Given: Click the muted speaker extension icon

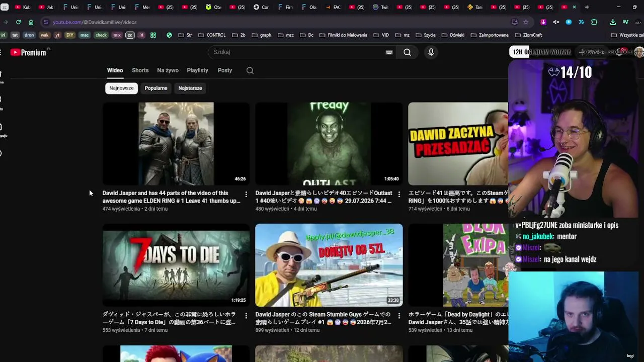Looking at the screenshot, I should 556,22.
